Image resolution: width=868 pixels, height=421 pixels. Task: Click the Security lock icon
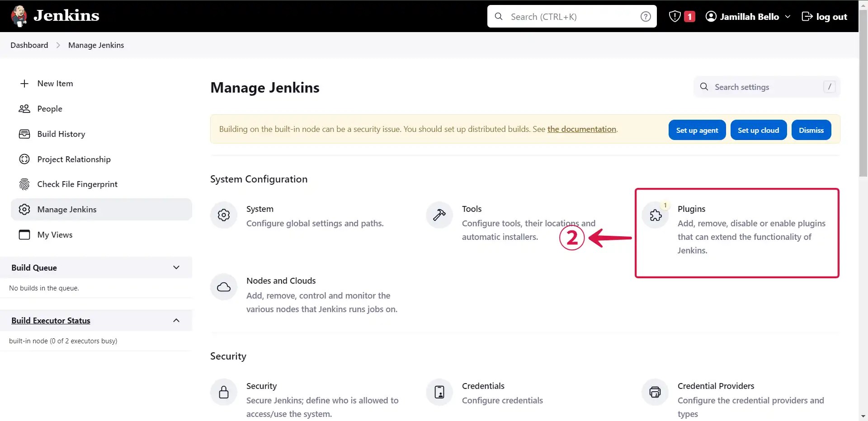pyautogui.click(x=223, y=392)
